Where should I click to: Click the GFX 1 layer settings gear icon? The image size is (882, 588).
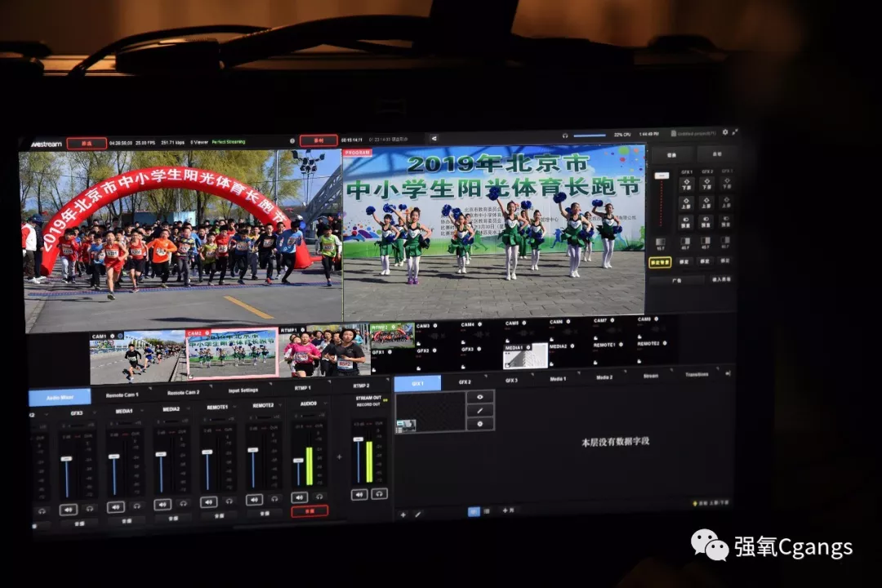(480, 424)
